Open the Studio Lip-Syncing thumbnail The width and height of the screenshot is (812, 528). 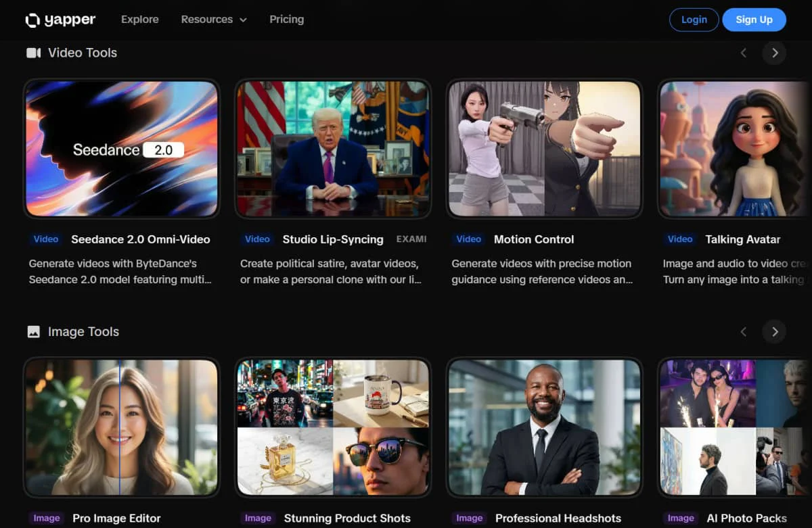click(x=333, y=149)
